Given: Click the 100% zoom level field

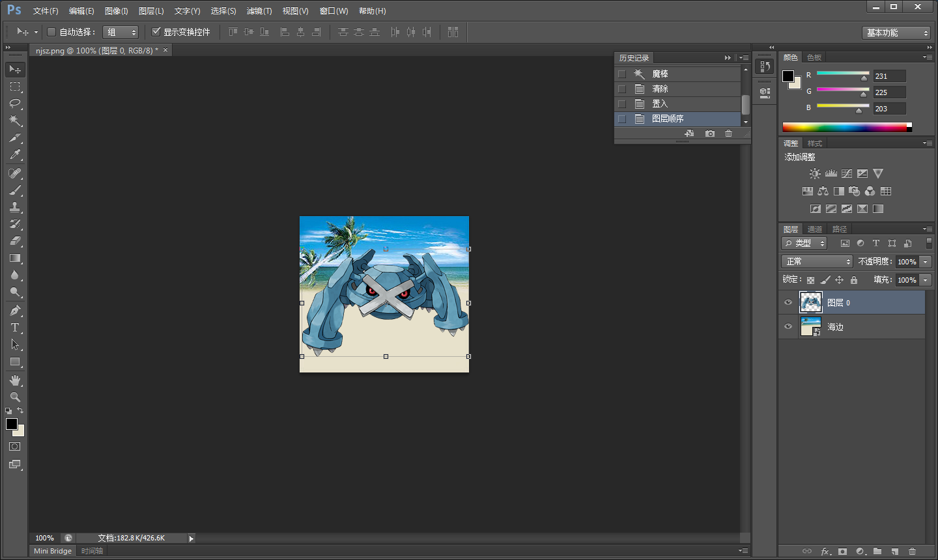Looking at the screenshot, I should point(44,539).
